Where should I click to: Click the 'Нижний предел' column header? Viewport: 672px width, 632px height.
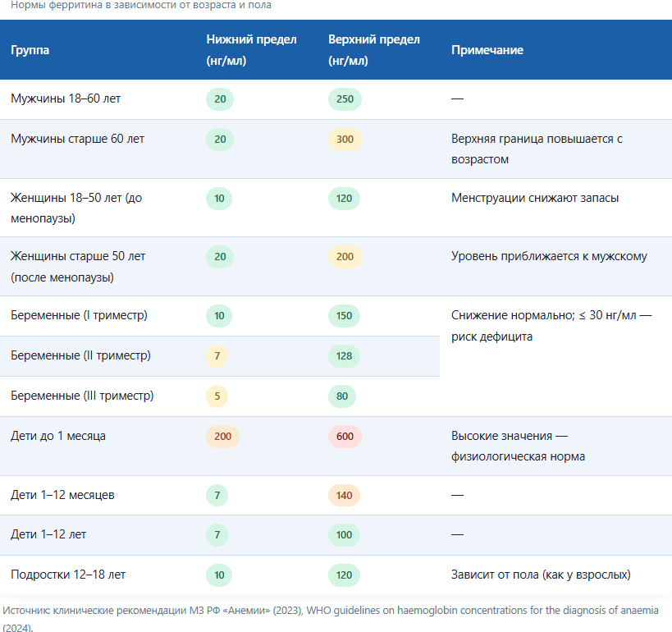251,50
